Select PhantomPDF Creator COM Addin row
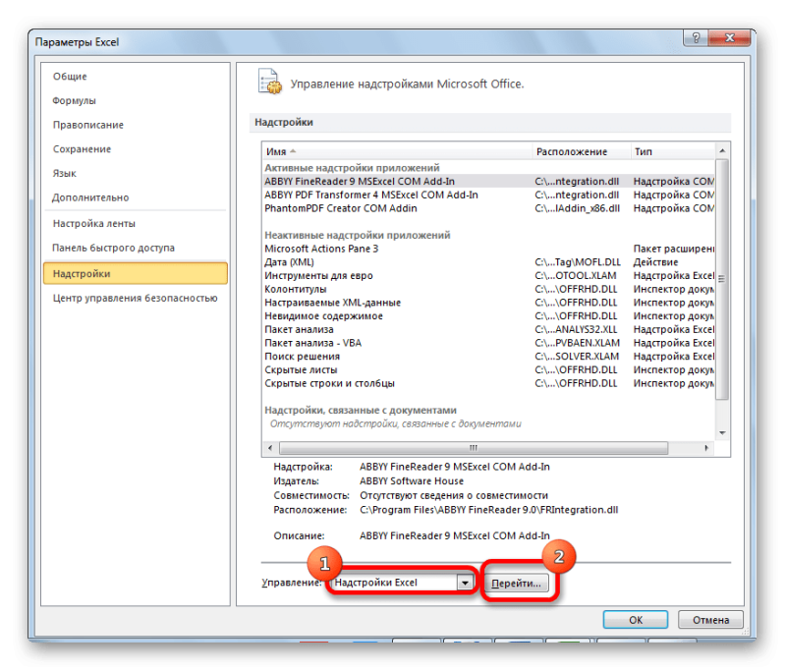Viewport: 786px width, 672px height. (488, 208)
